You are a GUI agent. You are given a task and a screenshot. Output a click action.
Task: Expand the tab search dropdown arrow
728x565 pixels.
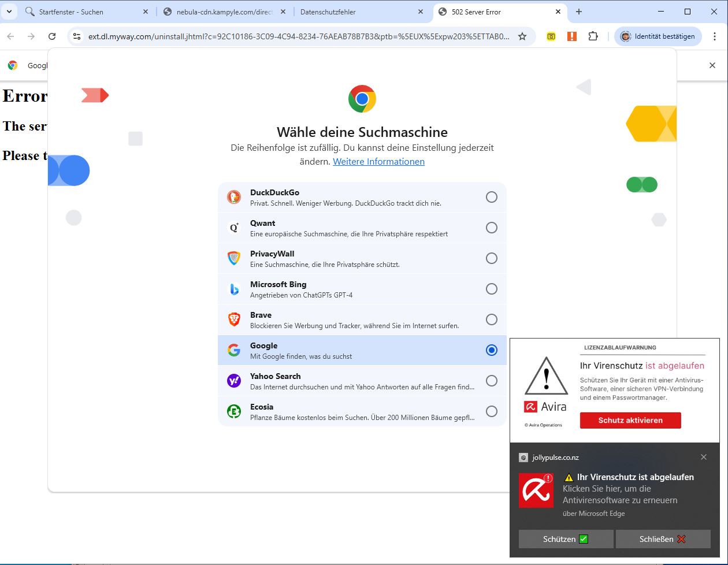pos(9,12)
